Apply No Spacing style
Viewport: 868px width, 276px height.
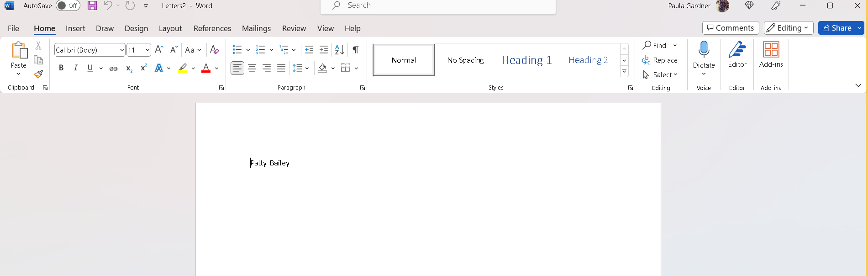[465, 60]
